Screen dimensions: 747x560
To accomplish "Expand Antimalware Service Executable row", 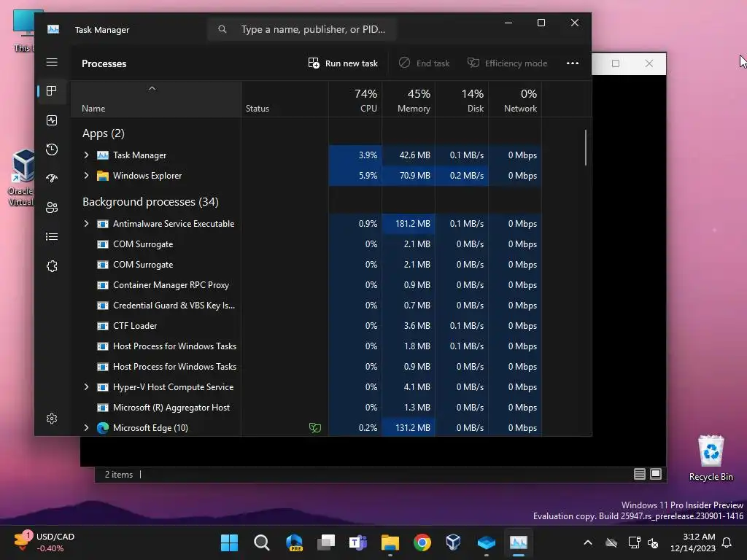I will (x=86, y=224).
